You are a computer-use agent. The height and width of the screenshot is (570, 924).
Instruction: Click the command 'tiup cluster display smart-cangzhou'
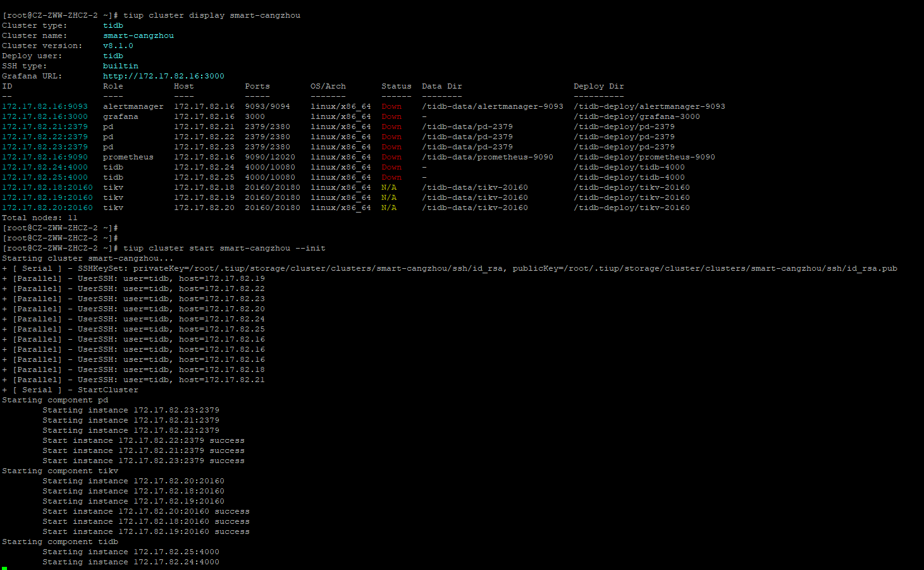tap(212, 15)
